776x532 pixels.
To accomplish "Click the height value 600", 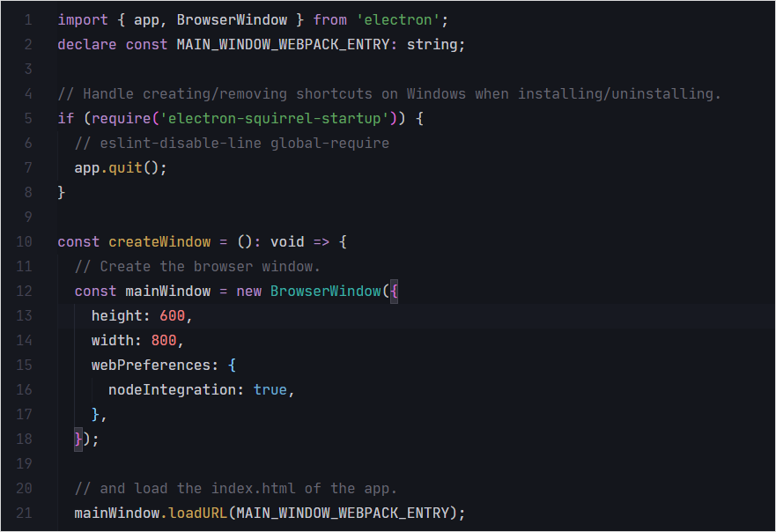I will coord(173,315).
